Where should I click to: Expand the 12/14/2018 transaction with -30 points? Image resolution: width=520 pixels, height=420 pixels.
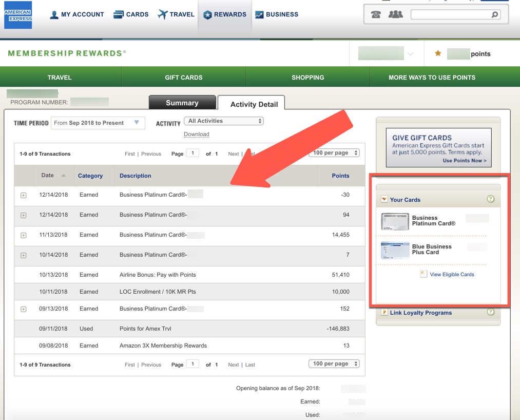[x=24, y=196]
